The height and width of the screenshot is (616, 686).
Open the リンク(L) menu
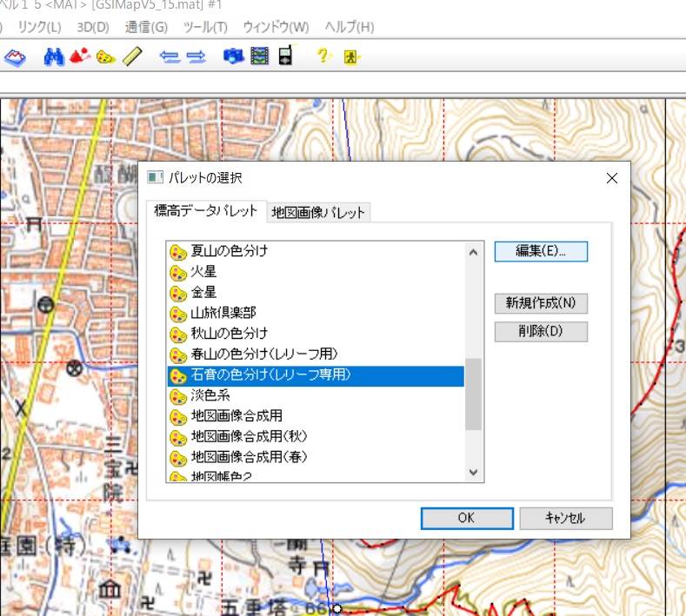click(x=39, y=27)
